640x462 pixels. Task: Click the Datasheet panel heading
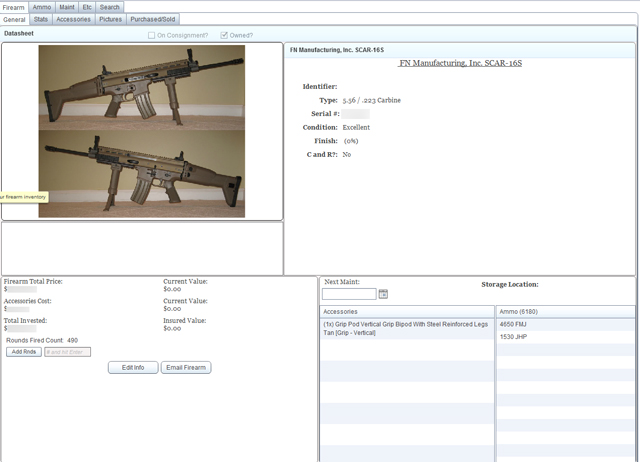pos(19,33)
